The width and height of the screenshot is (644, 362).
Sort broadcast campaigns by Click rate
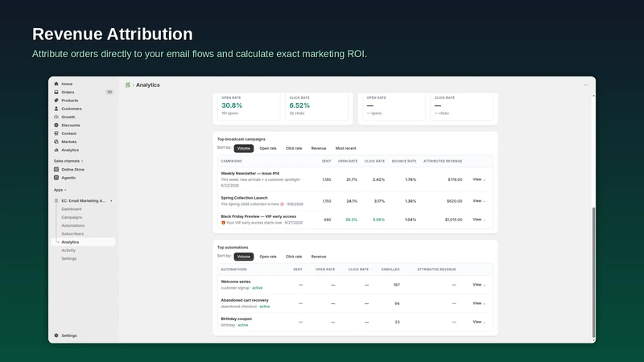pos(294,148)
